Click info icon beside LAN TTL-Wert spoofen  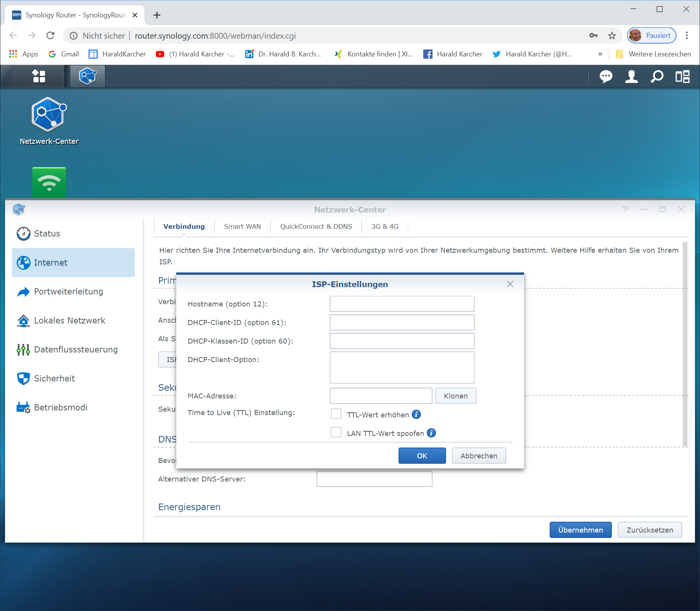pos(431,433)
